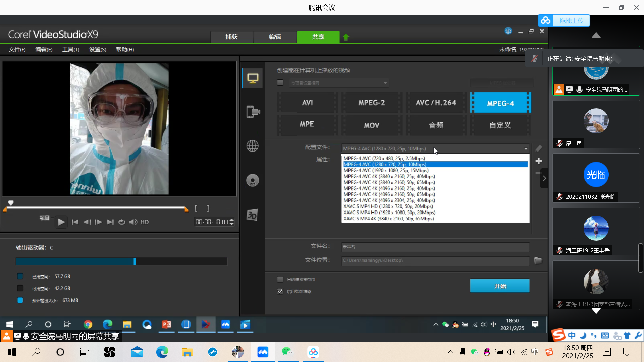Switch to the 编辑 step tab
Image resolution: width=644 pixels, height=362 pixels.
click(x=275, y=37)
